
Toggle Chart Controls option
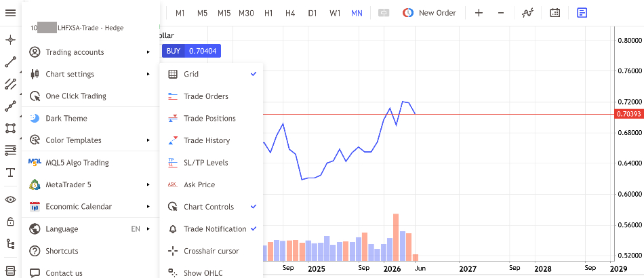click(212, 207)
